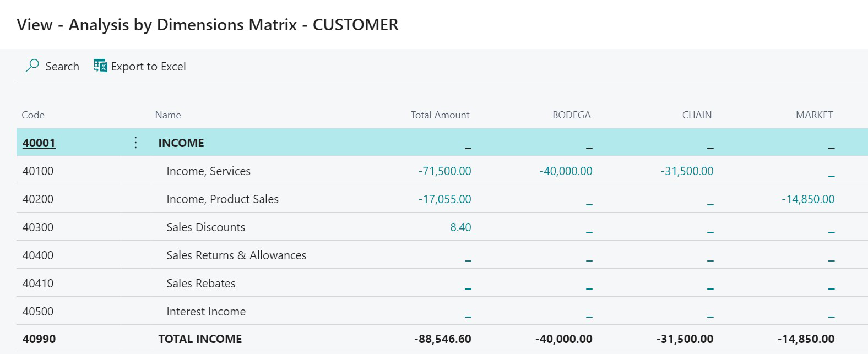Open the 40001 account code link
This screenshot has width=868, height=354.
39,143
